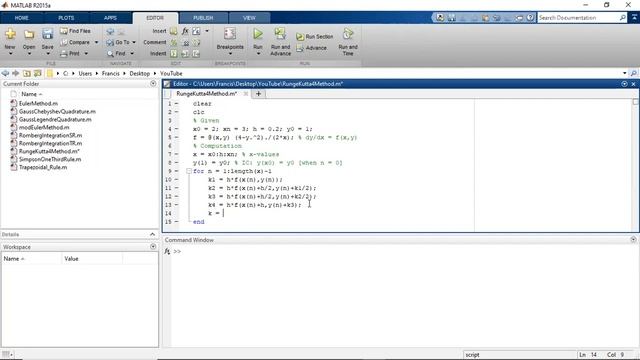
Task: Click Desktop in the address path
Action: coord(140,73)
